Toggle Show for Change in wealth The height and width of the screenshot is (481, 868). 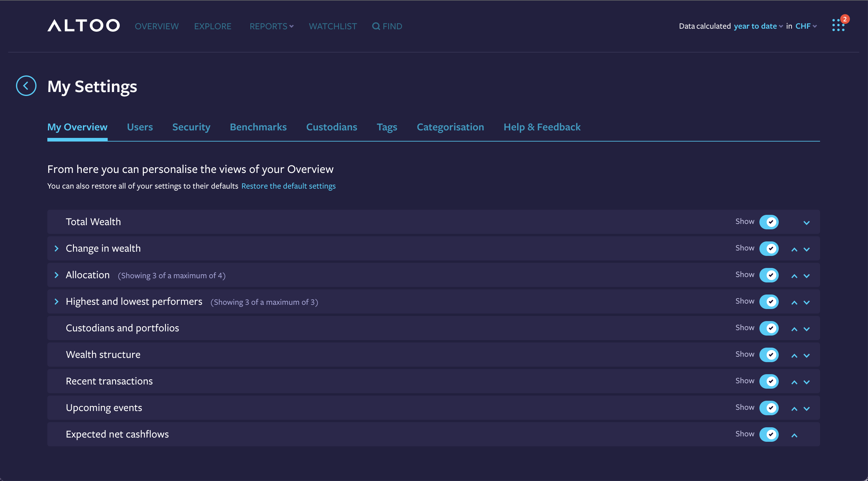(768, 248)
